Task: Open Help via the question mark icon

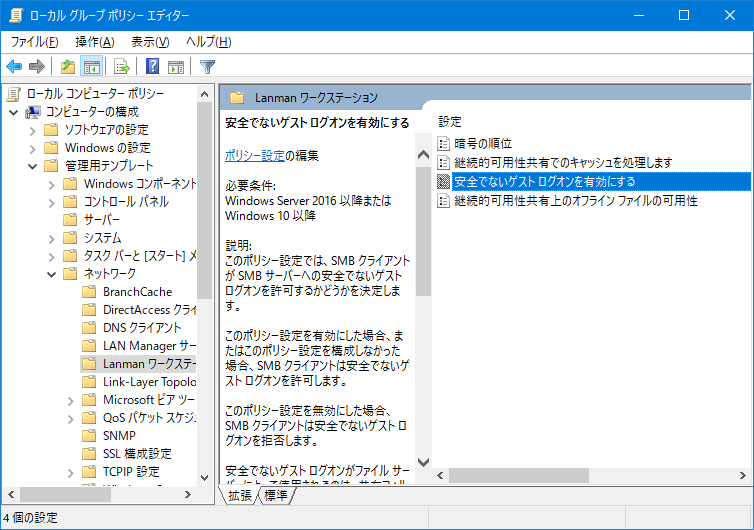Action: 152,66
